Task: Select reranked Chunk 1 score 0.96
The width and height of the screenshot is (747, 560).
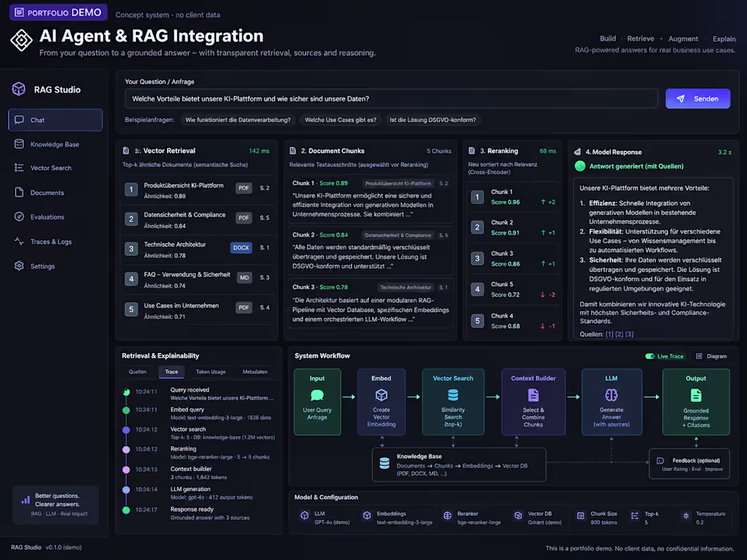Action: point(513,197)
